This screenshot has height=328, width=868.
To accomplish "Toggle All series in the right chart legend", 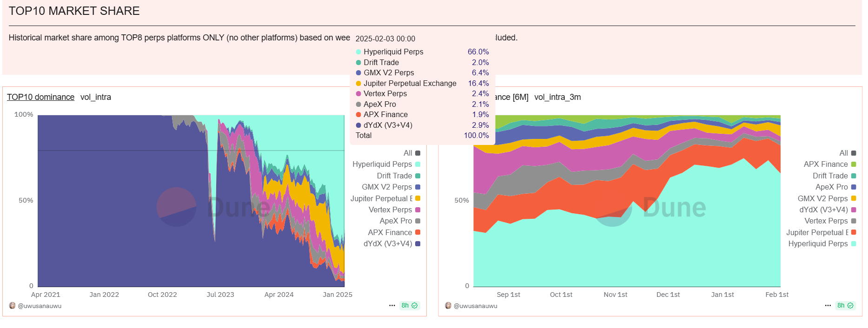I will pos(843,153).
